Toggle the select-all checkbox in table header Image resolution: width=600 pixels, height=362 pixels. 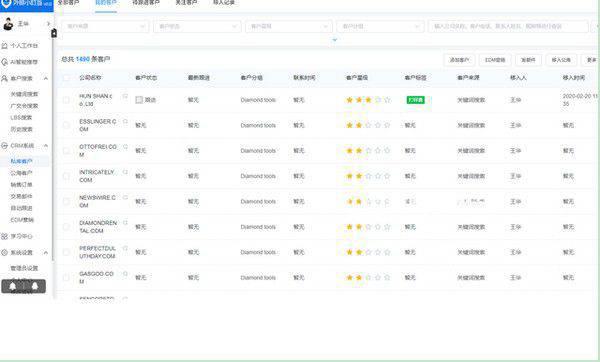pyautogui.click(x=66, y=78)
